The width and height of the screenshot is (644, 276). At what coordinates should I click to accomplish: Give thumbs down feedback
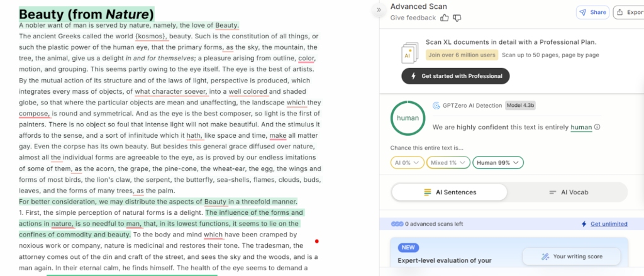click(x=457, y=18)
